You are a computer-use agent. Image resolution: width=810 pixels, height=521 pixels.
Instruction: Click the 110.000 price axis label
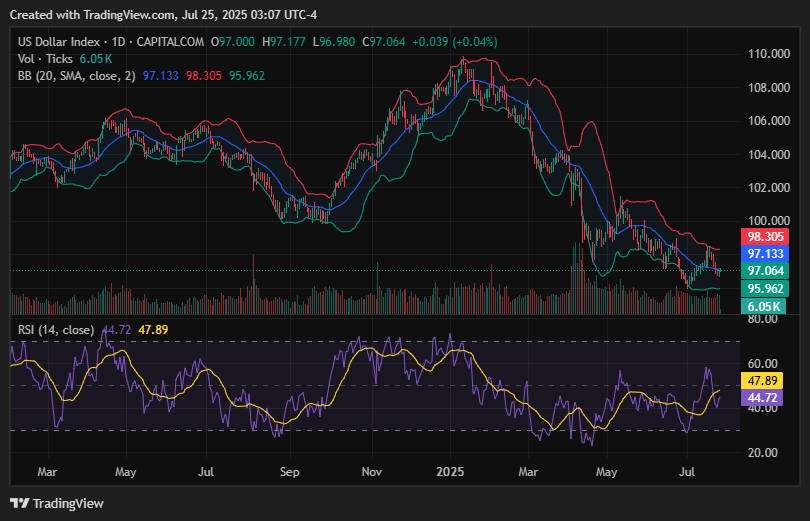[769, 54]
